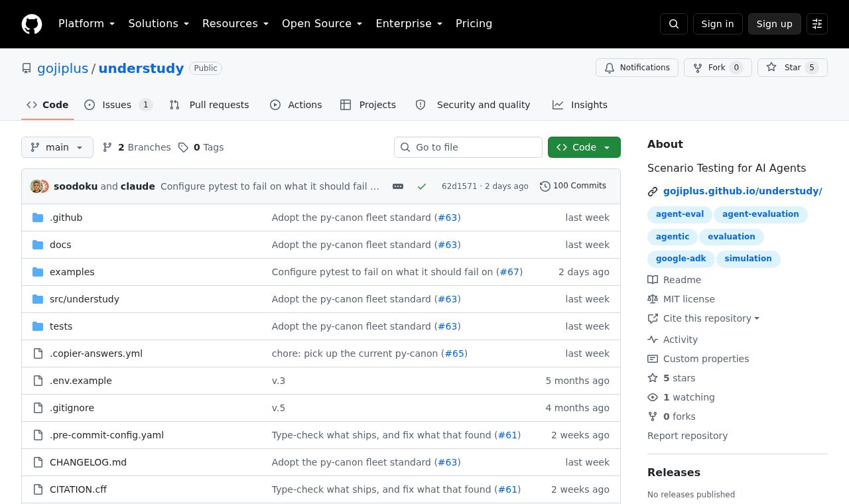Click the link icon beside the gojiplus.github.io URL
This screenshot has width=849, height=504.
tap(653, 192)
